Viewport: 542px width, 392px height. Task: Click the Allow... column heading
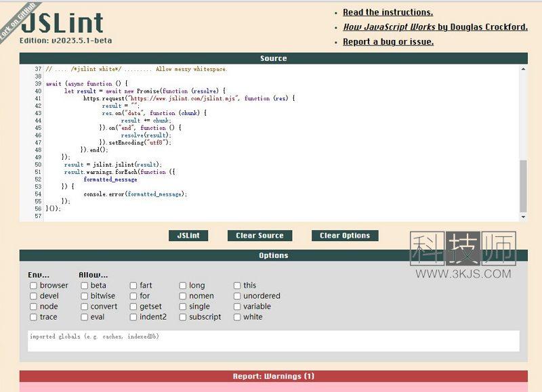[93, 276]
